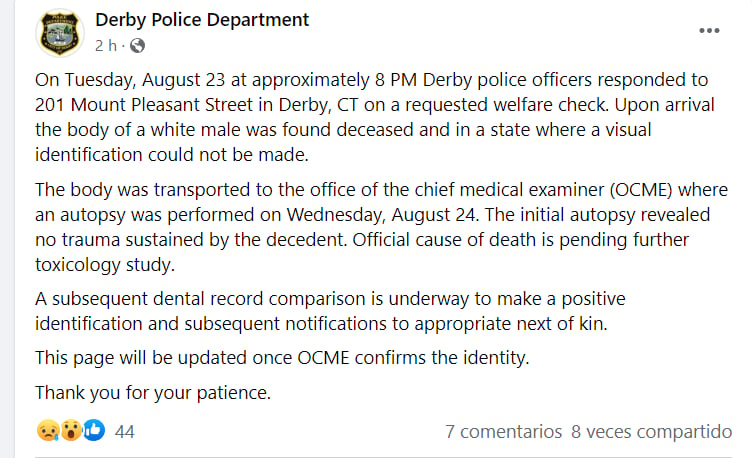Image resolution: width=752 pixels, height=458 pixels.
Task: View the 8 veces compartido shares
Action: point(651,432)
